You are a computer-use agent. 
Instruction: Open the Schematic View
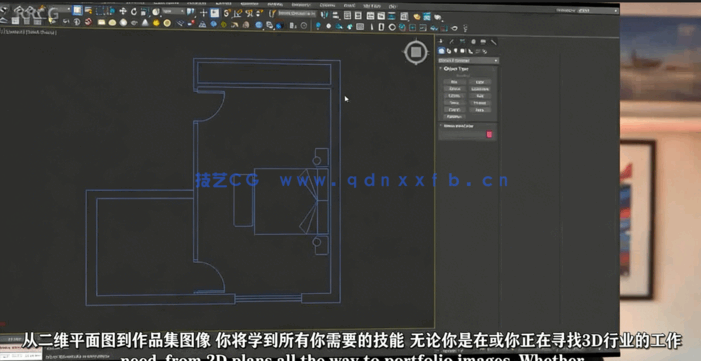click(x=391, y=16)
